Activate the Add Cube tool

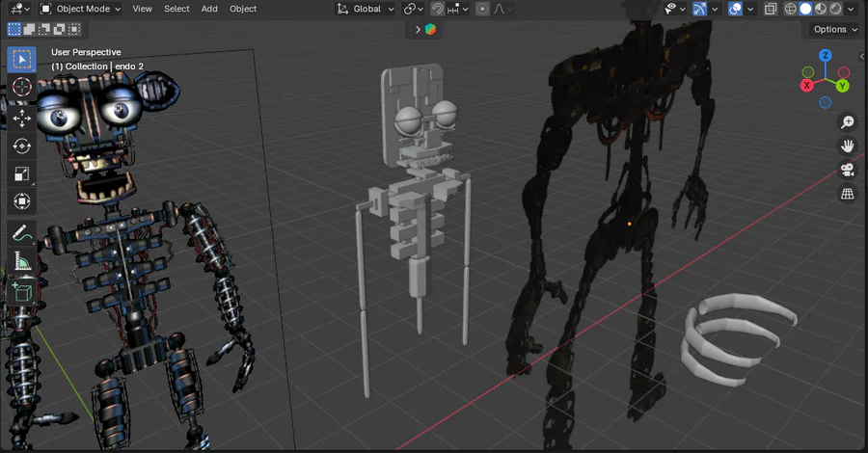click(21, 291)
